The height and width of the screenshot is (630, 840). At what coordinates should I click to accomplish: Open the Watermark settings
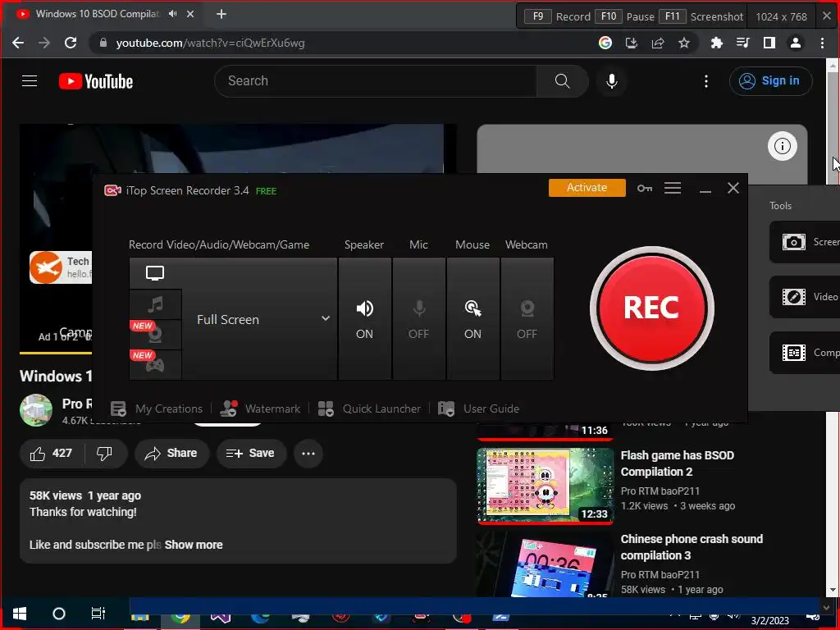(x=260, y=409)
